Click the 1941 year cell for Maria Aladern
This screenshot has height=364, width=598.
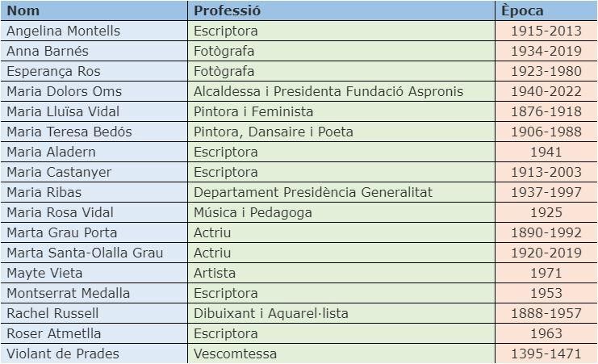(546, 153)
